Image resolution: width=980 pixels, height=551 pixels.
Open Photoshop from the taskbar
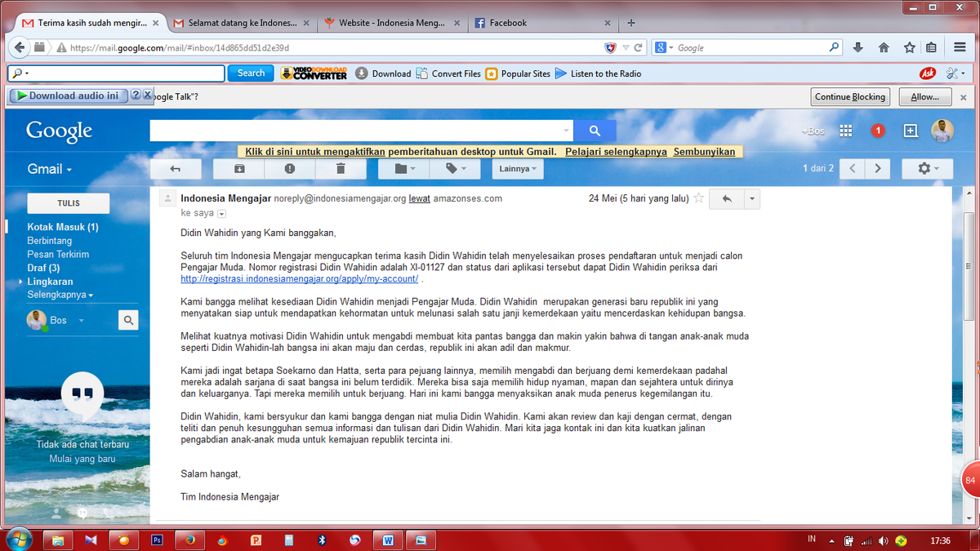coord(157,540)
